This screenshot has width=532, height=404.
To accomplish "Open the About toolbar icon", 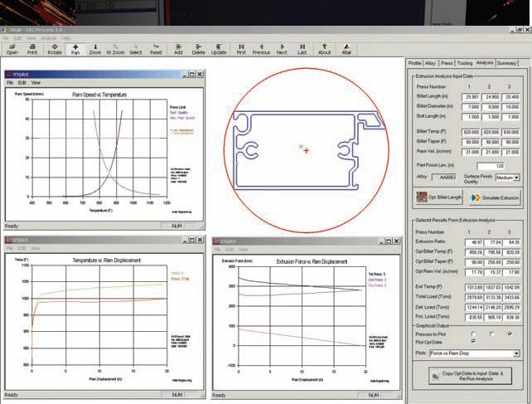I will pos(324,50).
